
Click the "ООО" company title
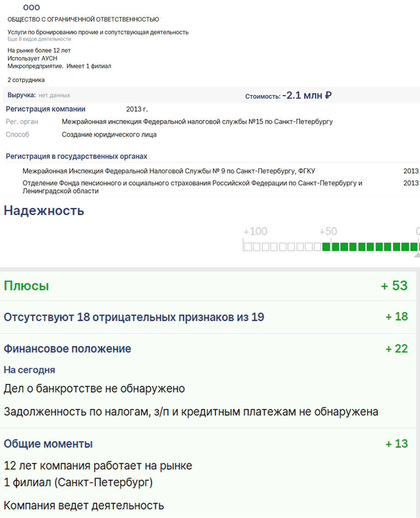(x=31, y=7)
